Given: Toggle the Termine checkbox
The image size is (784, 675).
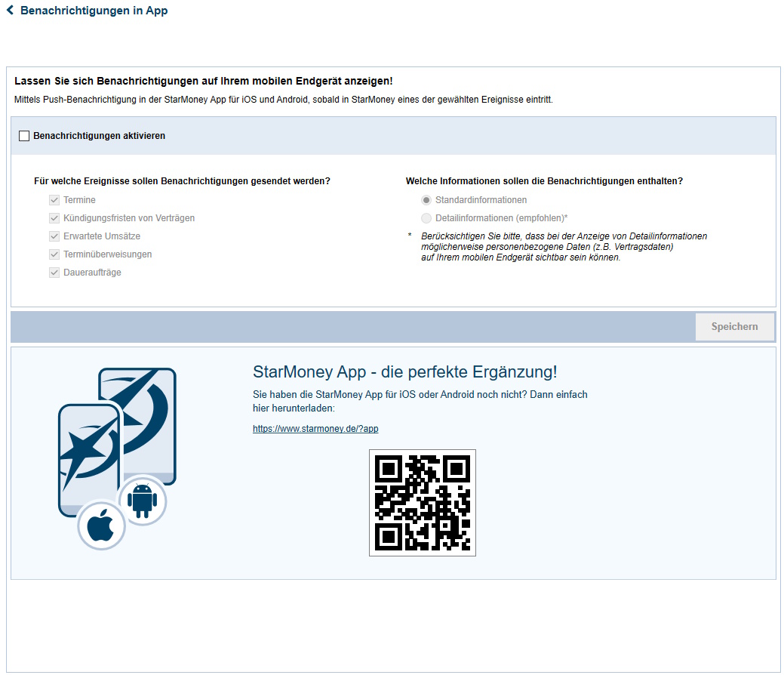Looking at the screenshot, I should 54,200.
